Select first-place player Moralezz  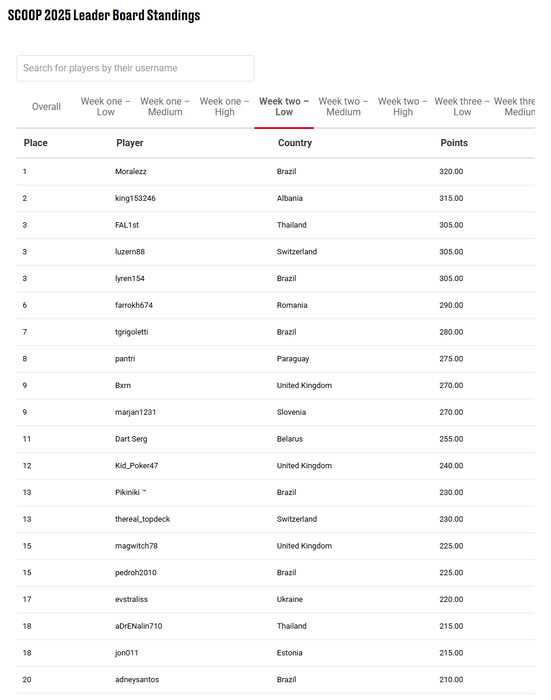[131, 171]
